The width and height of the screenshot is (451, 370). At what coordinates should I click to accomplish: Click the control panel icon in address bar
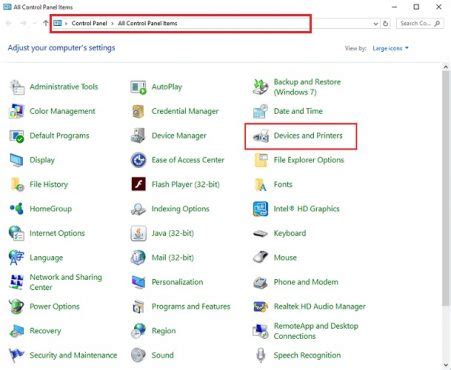click(58, 23)
